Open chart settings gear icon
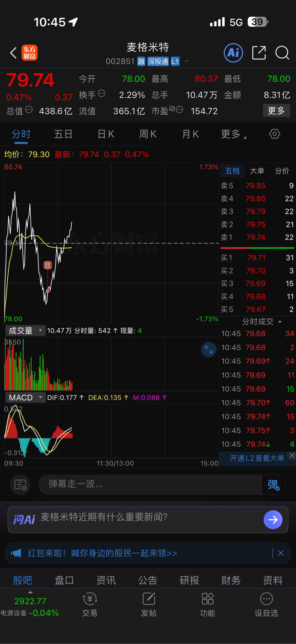This screenshot has width=296, height=644. [x=274, y=134]
